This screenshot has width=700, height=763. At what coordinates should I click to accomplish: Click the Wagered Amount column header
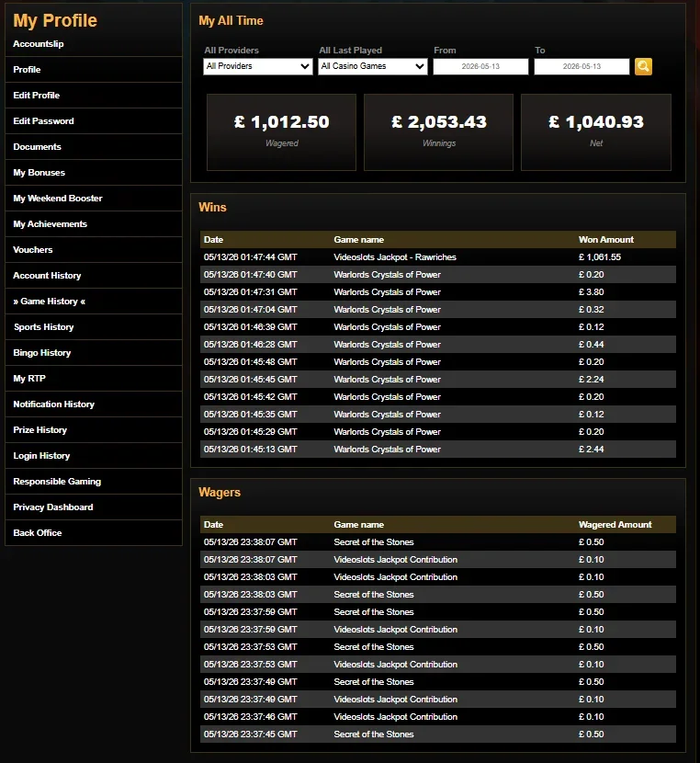pyautogui.click(x=615, y=525)
